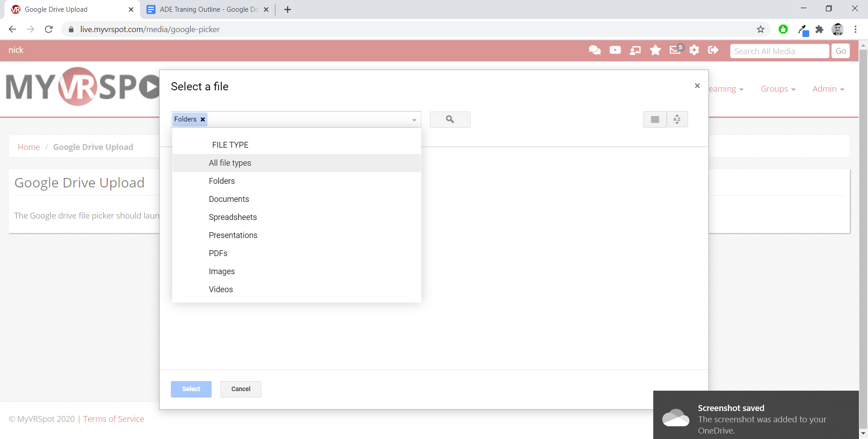
Task: Open the settings gear in MyVRSpot header
Action: coord(694,50)
